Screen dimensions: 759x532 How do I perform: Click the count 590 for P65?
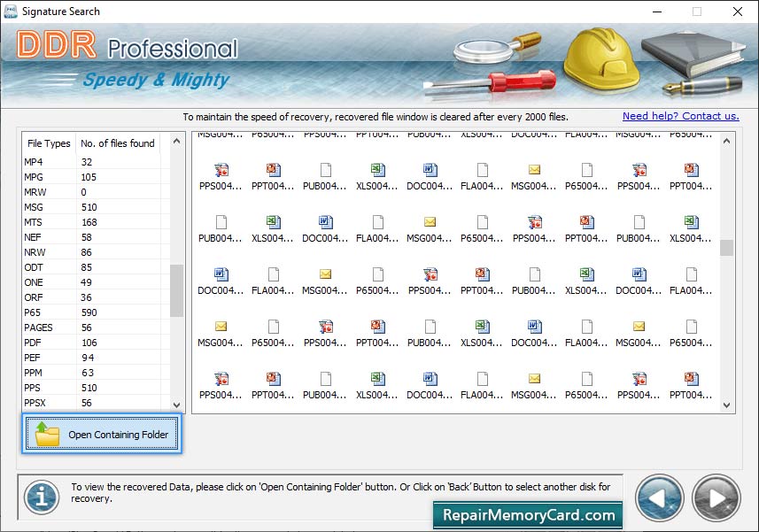pyautogui.click(x=89, y=312)
